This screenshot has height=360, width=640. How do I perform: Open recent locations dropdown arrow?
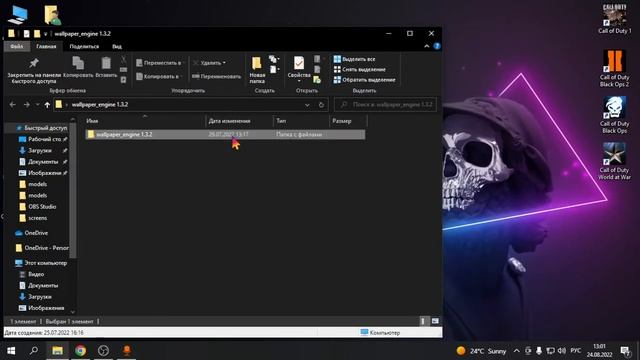37,105
